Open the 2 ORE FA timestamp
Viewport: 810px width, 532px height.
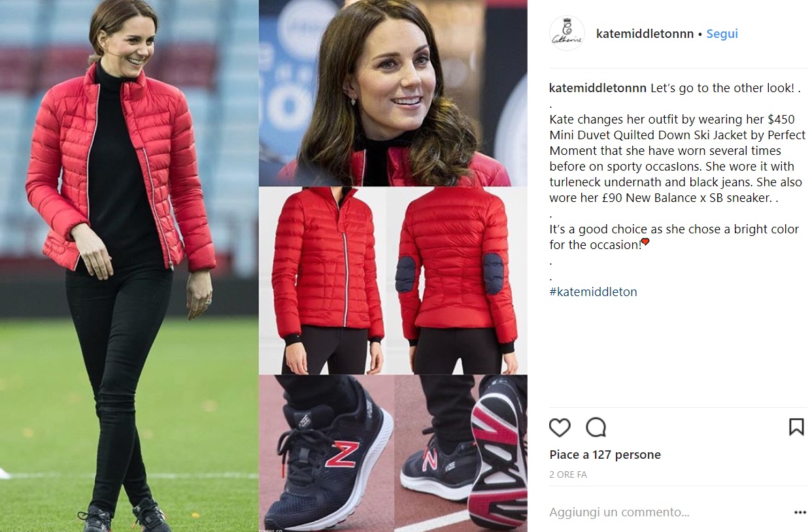tap(568, 475)
